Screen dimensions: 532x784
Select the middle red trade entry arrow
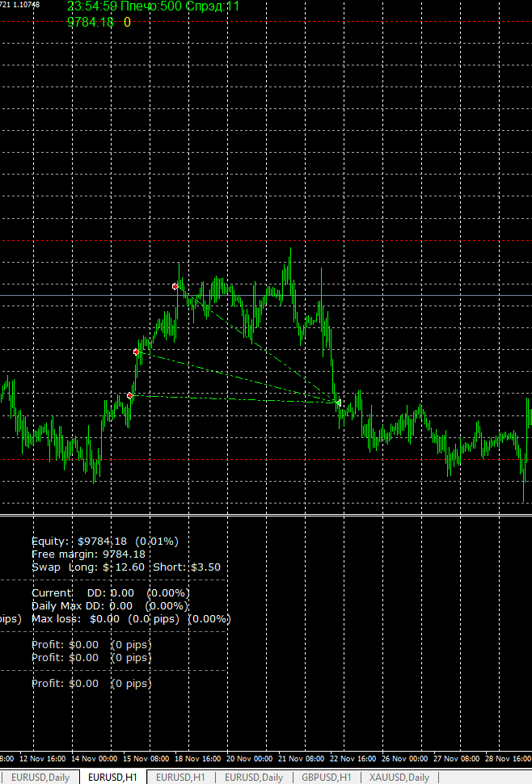pos(137,352)
